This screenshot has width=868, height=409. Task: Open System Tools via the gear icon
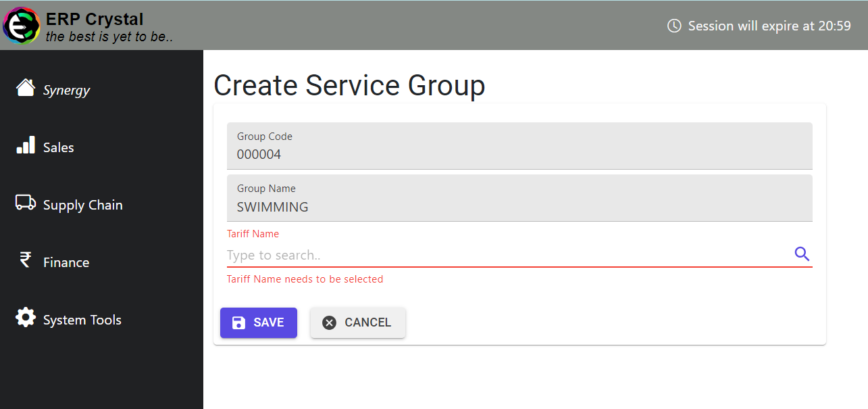point(25,316)
